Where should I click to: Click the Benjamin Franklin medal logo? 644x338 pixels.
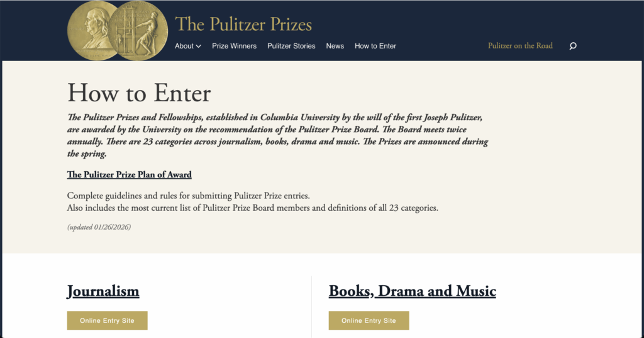point(94,30)
